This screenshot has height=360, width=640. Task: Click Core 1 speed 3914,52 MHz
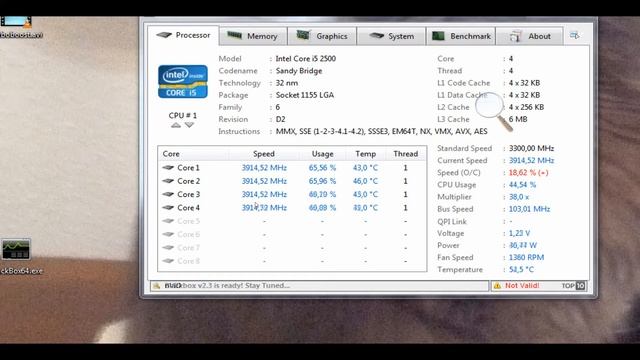[264, 168]
